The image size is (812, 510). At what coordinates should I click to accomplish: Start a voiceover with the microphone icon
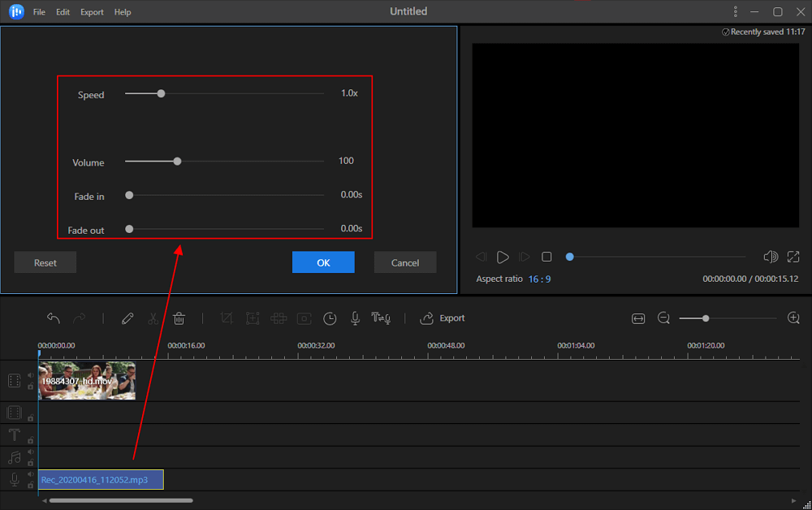355,318
